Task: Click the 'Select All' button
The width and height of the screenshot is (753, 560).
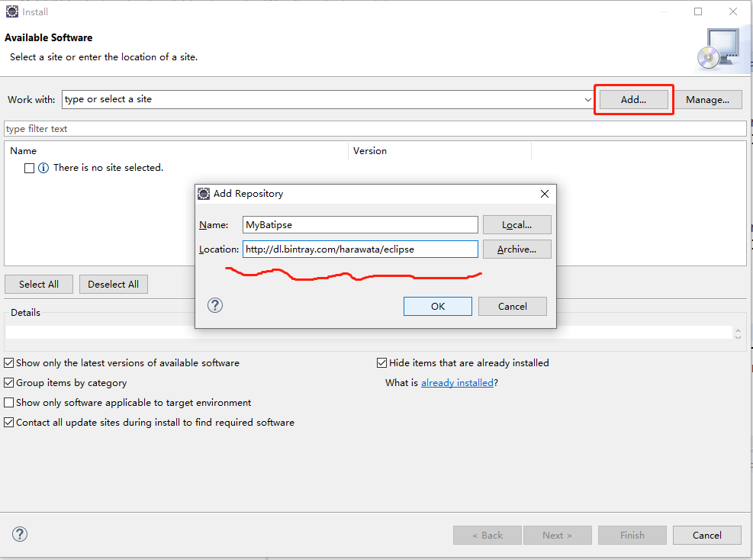Action: (x=38, y=284)
